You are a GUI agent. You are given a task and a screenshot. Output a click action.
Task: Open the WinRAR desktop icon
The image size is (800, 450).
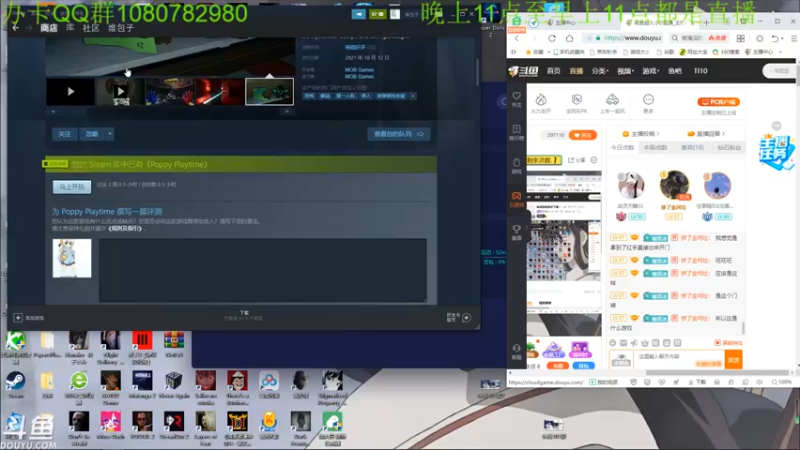coord(173,340)
